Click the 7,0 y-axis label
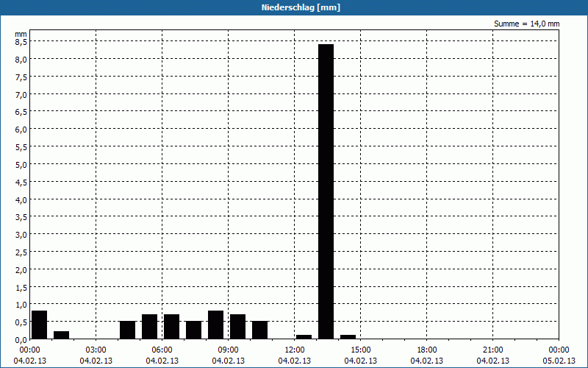The height and width of the screenshot is (368, 588). (x=21, y=95)
